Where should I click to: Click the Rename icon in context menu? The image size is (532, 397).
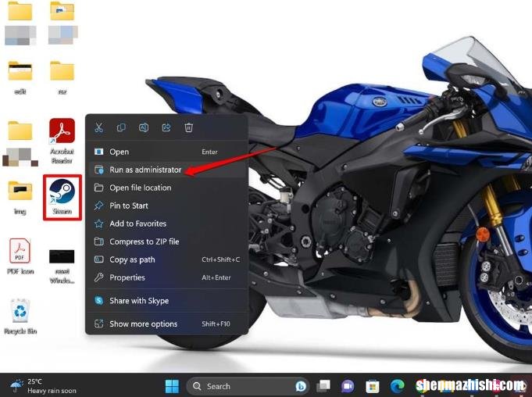point(144,127)
